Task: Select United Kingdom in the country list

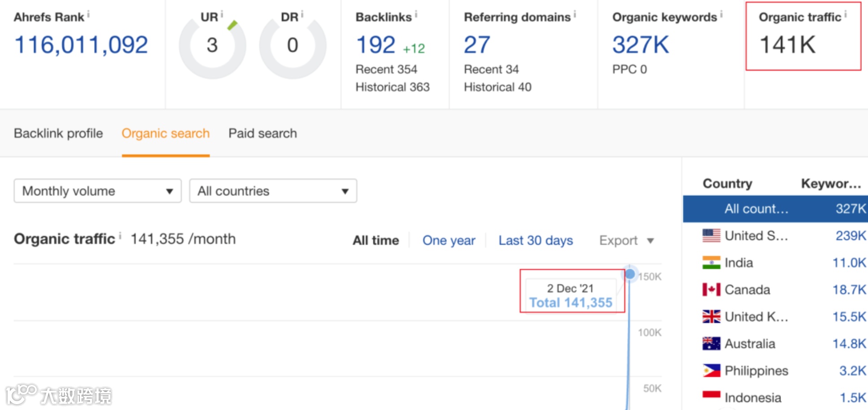Action: (x=775, y=316)
